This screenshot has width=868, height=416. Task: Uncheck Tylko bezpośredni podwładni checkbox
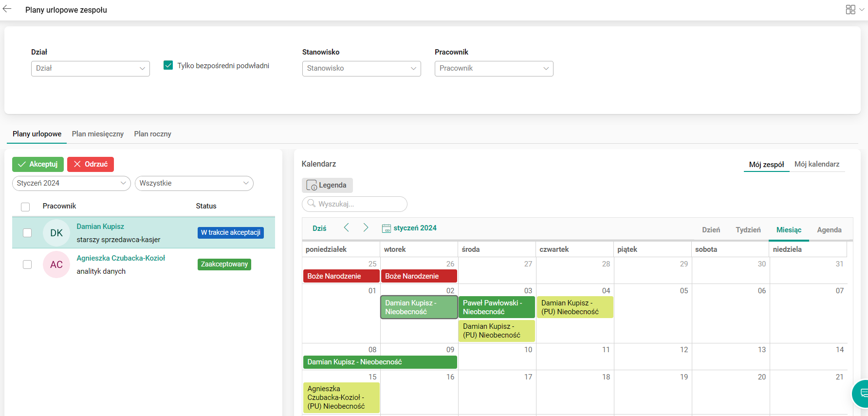pyautogui.click(x=168, y=65)
